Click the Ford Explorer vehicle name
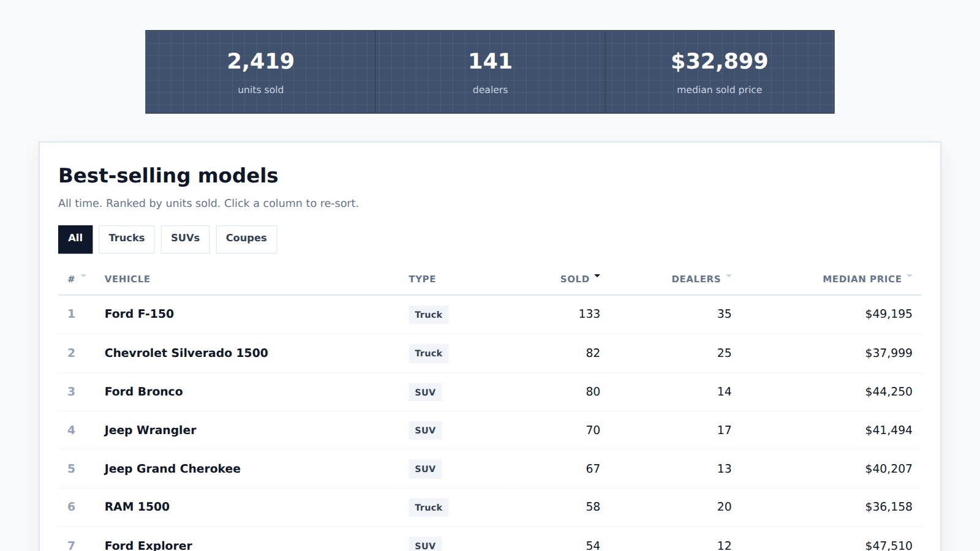This screenshot has width=980, height=551. [x=148, y=545]
